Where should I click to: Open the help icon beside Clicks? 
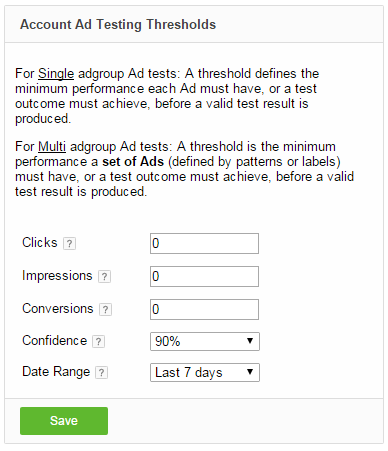pos(69,244)
